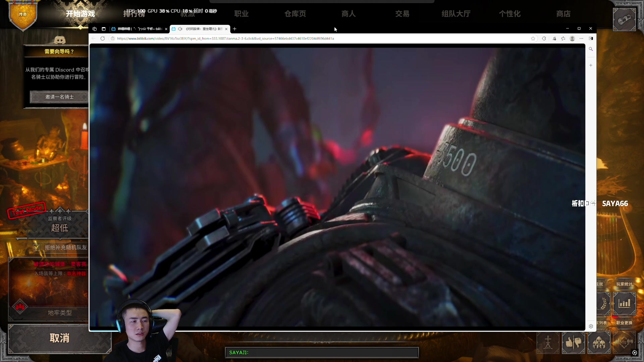
Task: Open the 交易 game tab
Action: coord(402,14)
